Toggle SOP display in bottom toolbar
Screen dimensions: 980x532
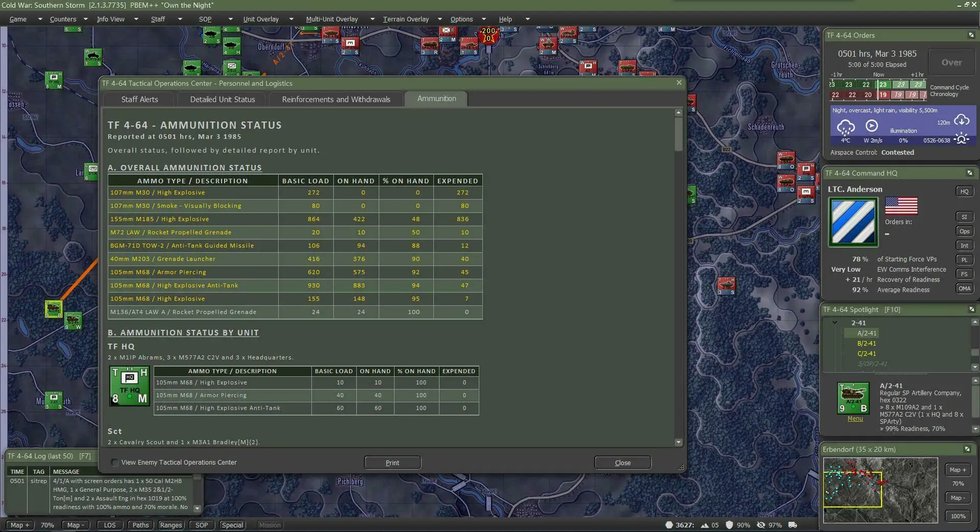(202, 525)
